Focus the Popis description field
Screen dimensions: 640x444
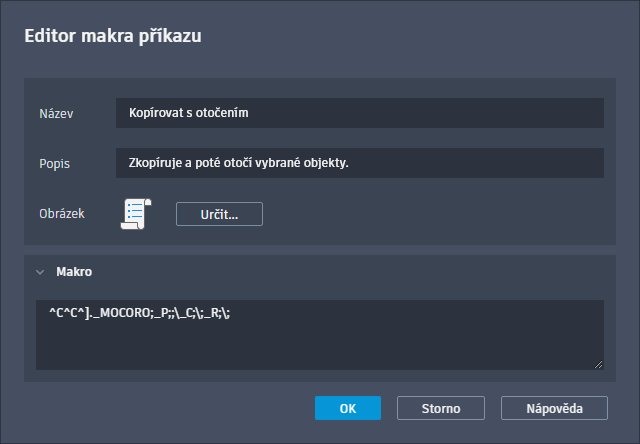pyautogui.click(x=359, y=162)
